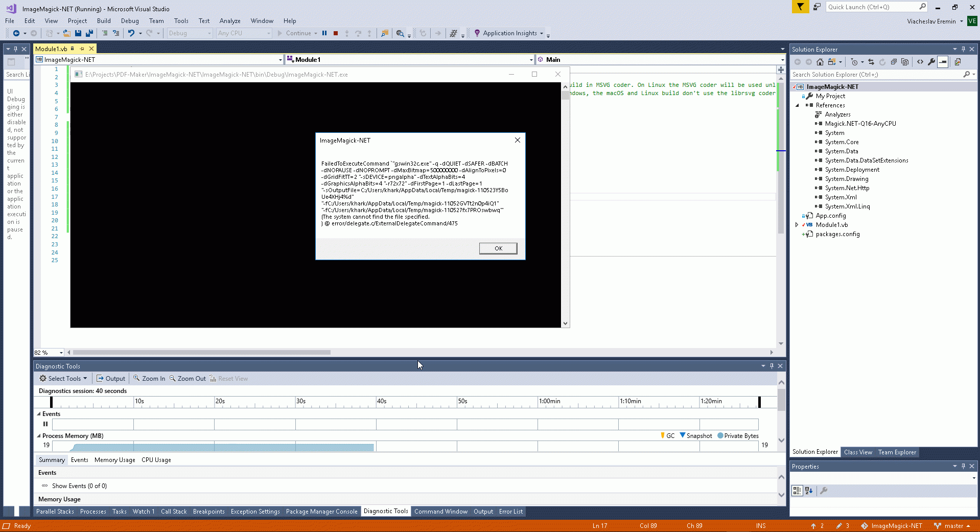Open the Debug configuration dropdown
This screenshot has height=532, width=980.
(x=190, y=33)
